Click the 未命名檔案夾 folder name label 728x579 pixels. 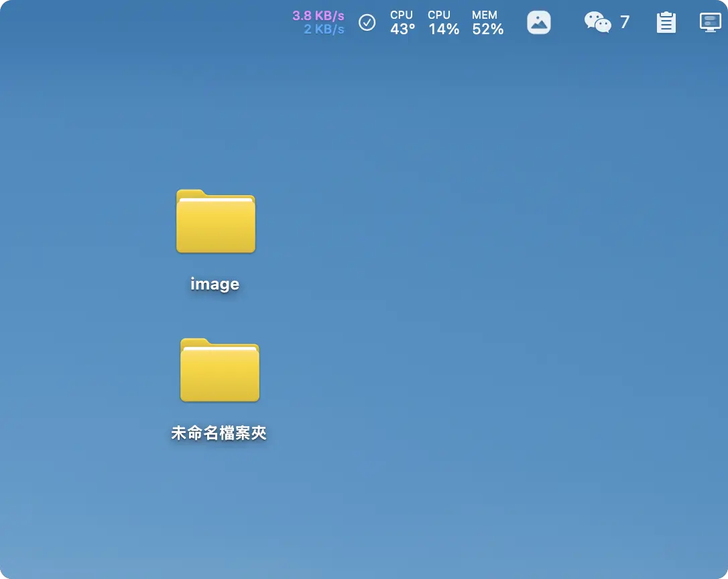(219, 433)
